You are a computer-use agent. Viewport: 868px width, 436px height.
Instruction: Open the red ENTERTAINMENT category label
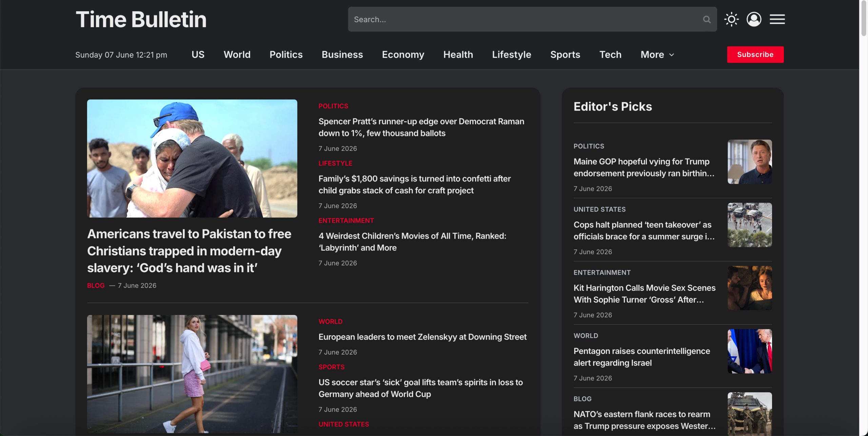[x=346, y=221]
